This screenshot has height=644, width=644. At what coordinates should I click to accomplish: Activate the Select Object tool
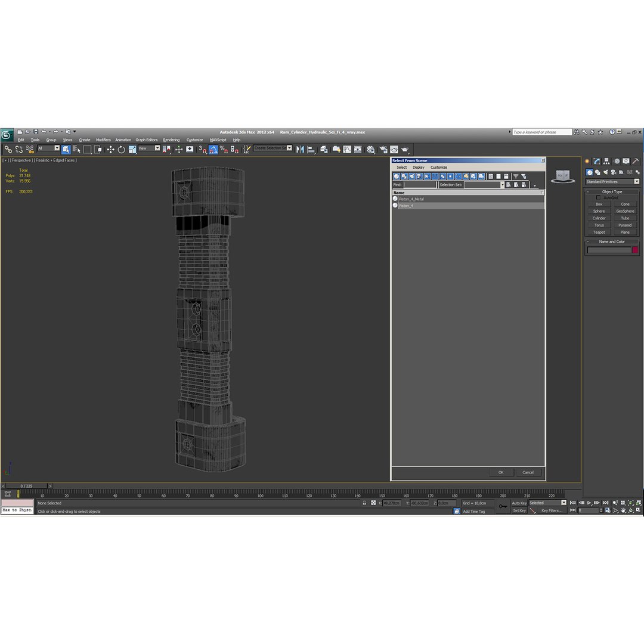tap(66, 150)
